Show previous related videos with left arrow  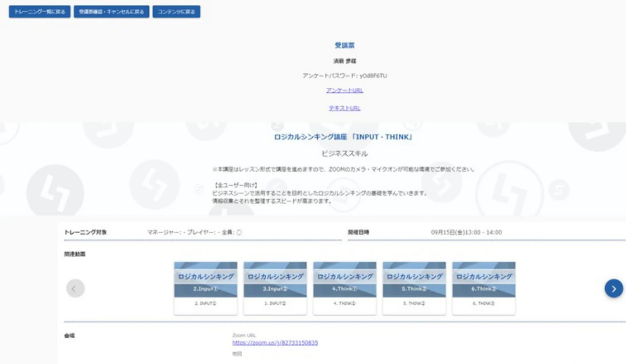(75, 288)
